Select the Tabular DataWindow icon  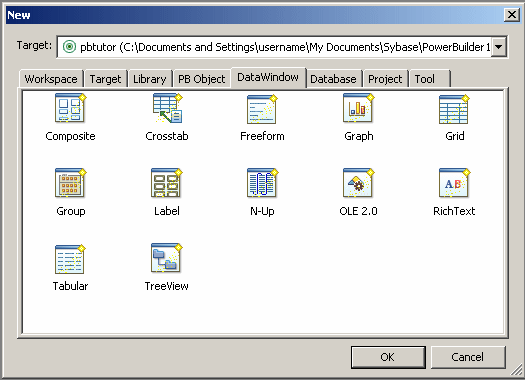(x=70, y=259)
